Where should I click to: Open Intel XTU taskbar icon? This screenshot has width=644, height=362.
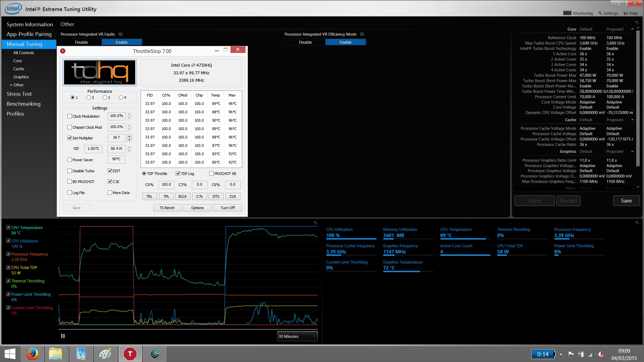[155, 354]
